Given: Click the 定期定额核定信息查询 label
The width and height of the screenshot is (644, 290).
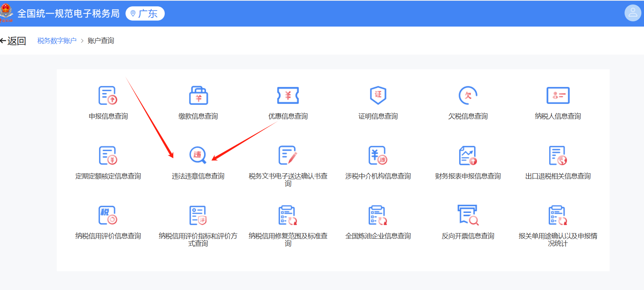Looking at the screenshot, I should tap(108, 176).
